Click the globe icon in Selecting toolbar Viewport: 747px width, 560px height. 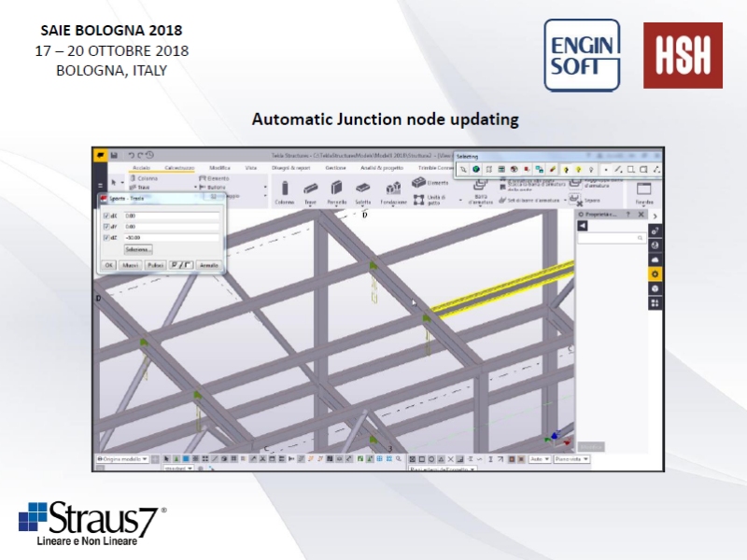click(x=475, y=169)
